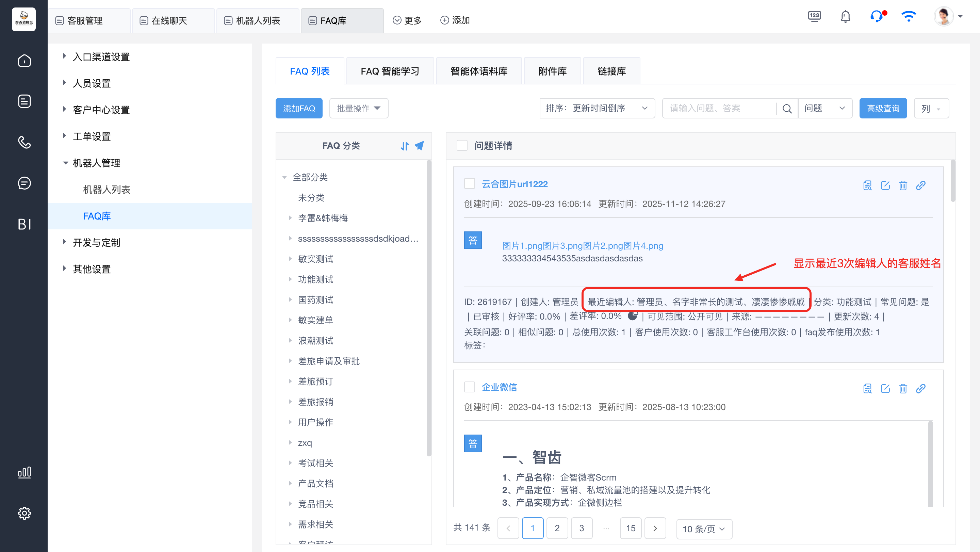Open the notification bell icon
Image resolution: width=980 pixels, height=552 pixels.
[845, 17]
